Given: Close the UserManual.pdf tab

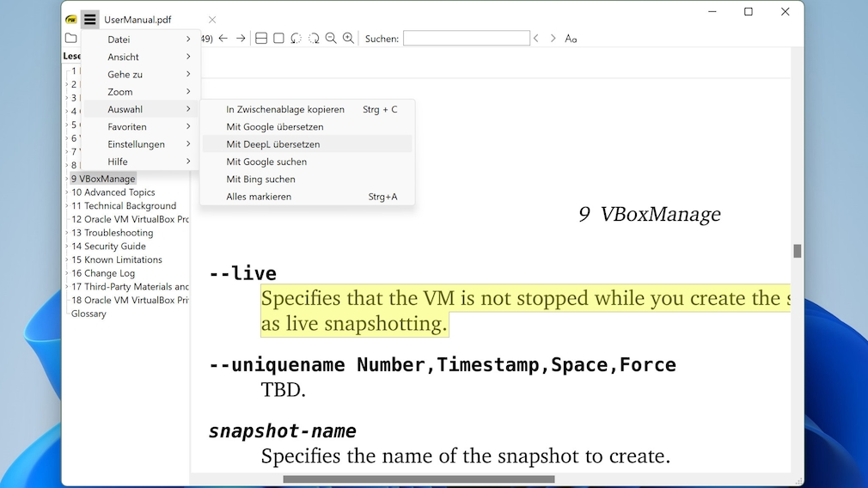Looking at the screenshot, I should click(212, 20).
